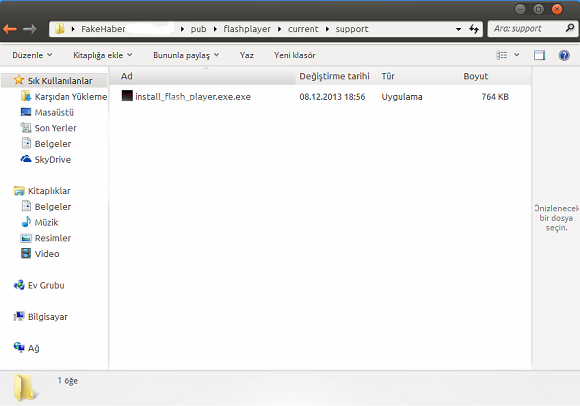The image size is (580, 406).
Task: Expand address bar history dropdown
Action: tap(458, 29)
